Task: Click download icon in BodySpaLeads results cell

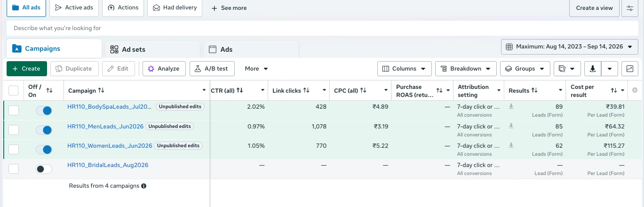Action: [x=511, y=107]
